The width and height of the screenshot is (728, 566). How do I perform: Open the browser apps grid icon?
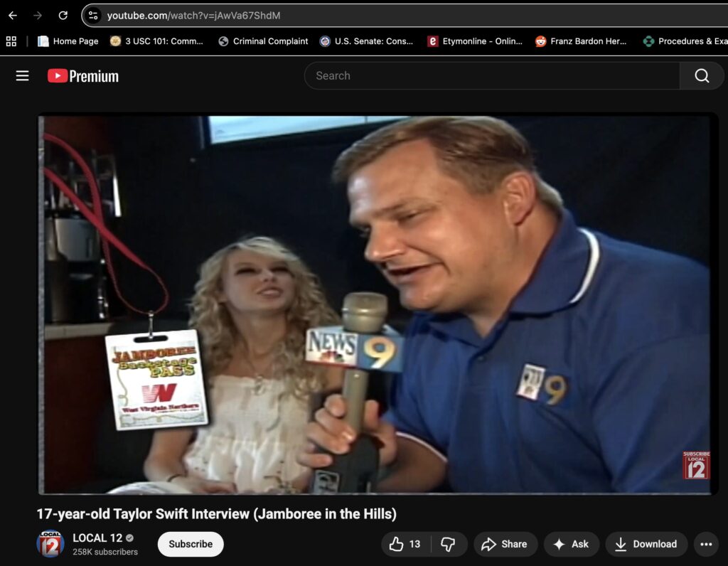[11, 41]
